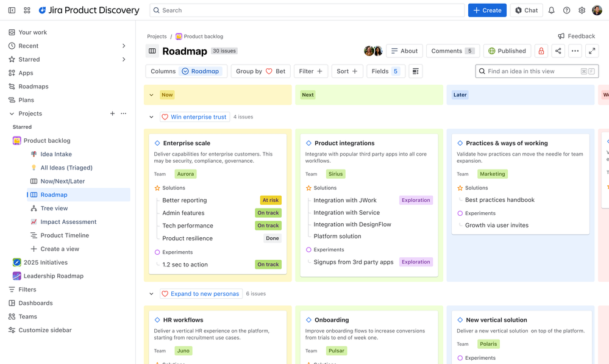Open the settings gear icon
This screenshot has height=364, width=609.
[582, 10]
